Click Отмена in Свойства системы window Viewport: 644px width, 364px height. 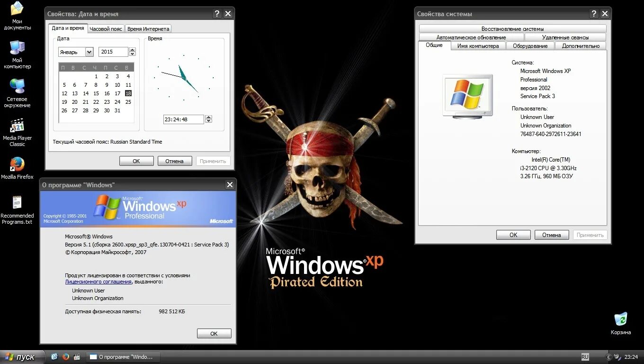point(552,235)
